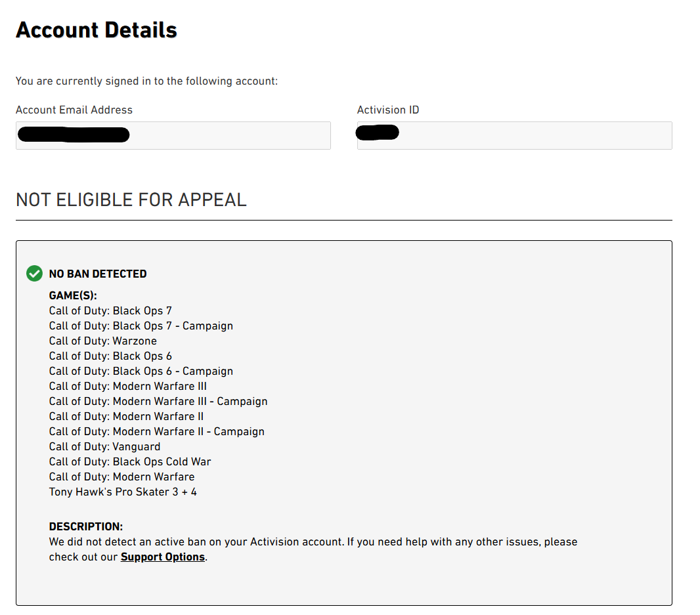Click the DESCRIPTION label
Screen dimensions: 700x615
tap(86, 526)
